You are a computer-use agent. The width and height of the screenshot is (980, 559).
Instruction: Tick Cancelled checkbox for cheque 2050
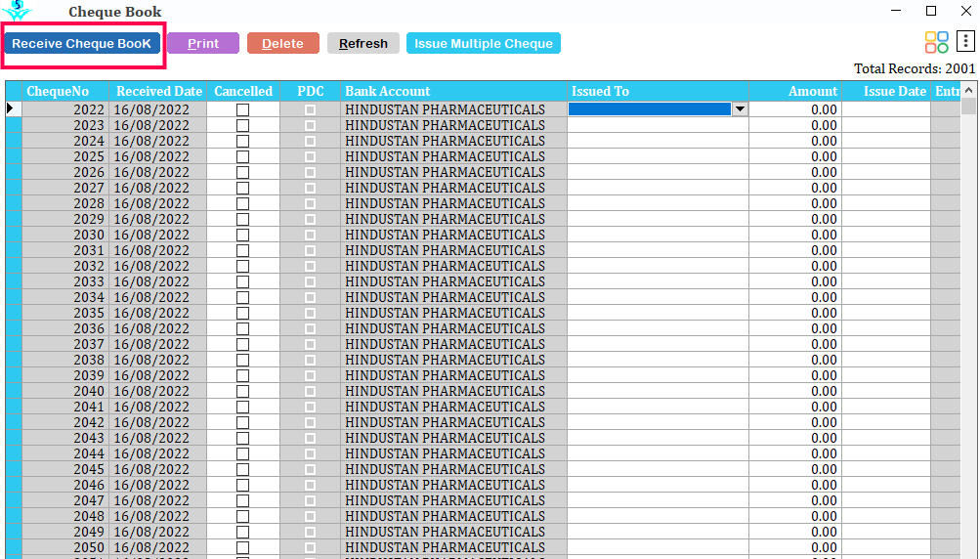pyautogui.click(x=242, y=547)
